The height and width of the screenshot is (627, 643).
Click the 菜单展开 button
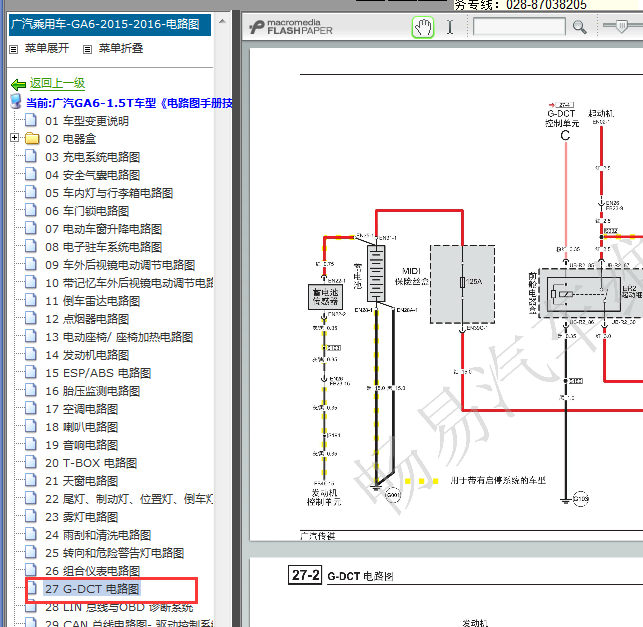[x=47, y=48]
